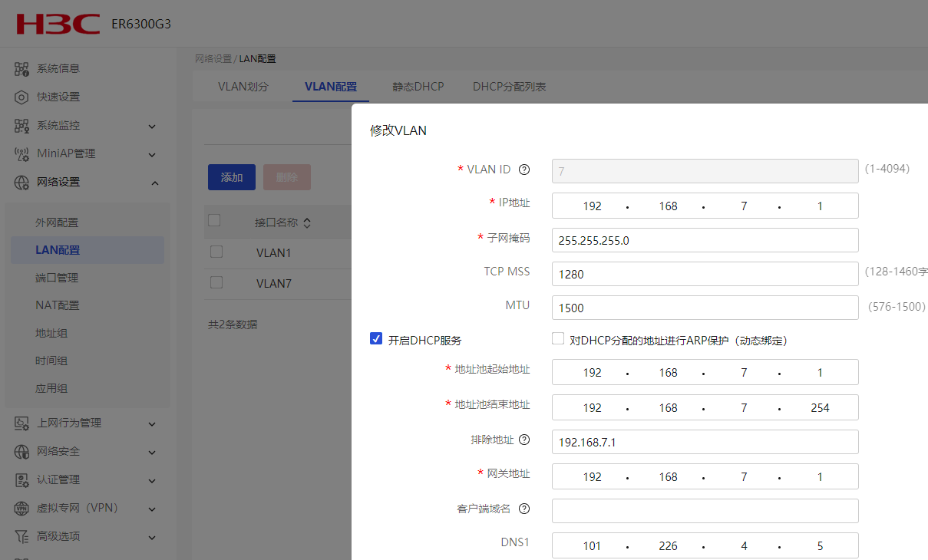Open 外网配置 in the sidebar
Viewport: 928px width, 560px height.
coord(57,222)
